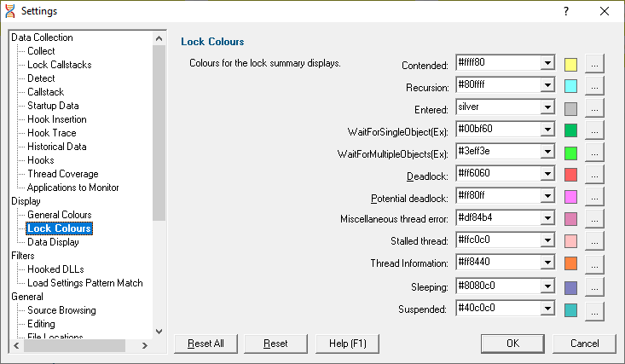Image resolution: width=625 pixels, height=364 pixels.
Task: Select Hook Trace in the tree
Action: pyautogui.click(x=52, y=133)
